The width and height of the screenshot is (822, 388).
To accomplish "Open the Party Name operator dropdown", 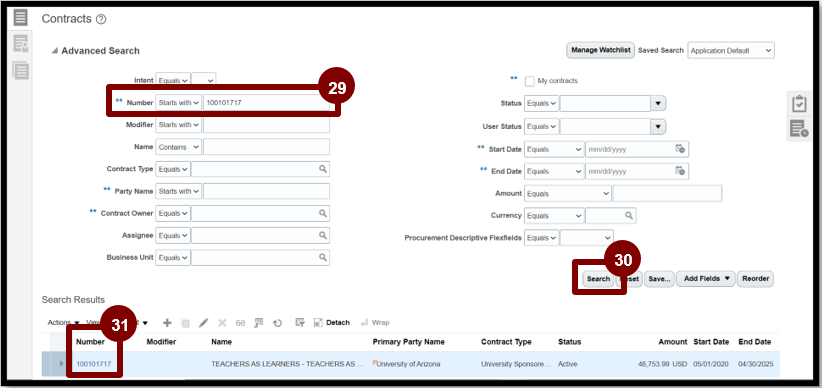I will [179, 191].
